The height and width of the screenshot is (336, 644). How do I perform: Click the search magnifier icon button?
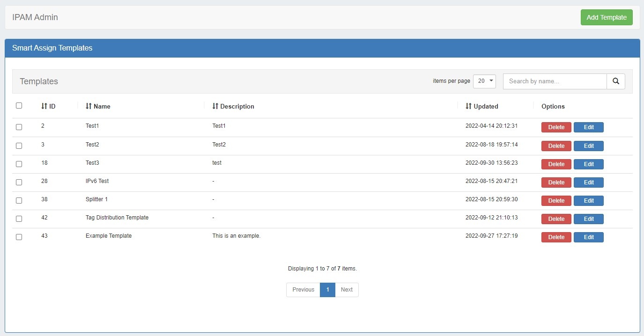pyautogui.click(x=615, y=81)
